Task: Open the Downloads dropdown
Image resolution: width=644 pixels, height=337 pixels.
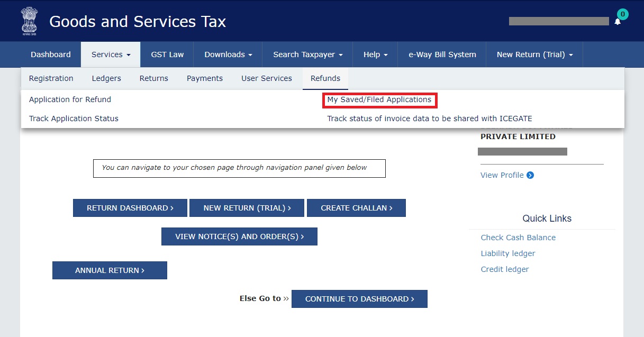Action: 228,54
